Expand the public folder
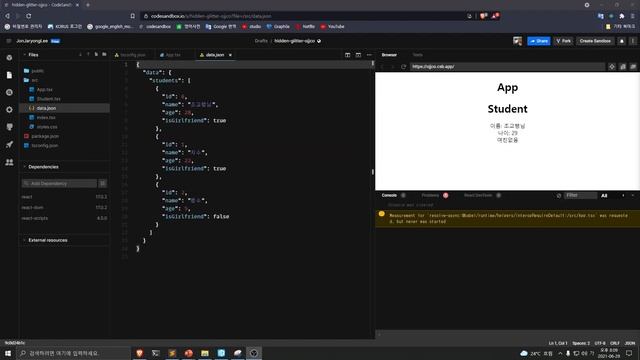640x360 pixels. tap(34, 71)
